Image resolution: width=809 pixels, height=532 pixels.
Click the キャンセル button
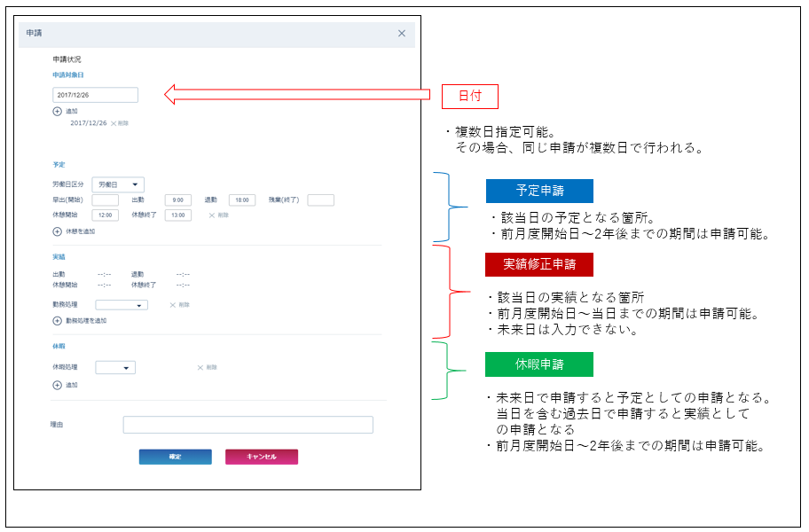pyautogui.click(x=261, y=457)
